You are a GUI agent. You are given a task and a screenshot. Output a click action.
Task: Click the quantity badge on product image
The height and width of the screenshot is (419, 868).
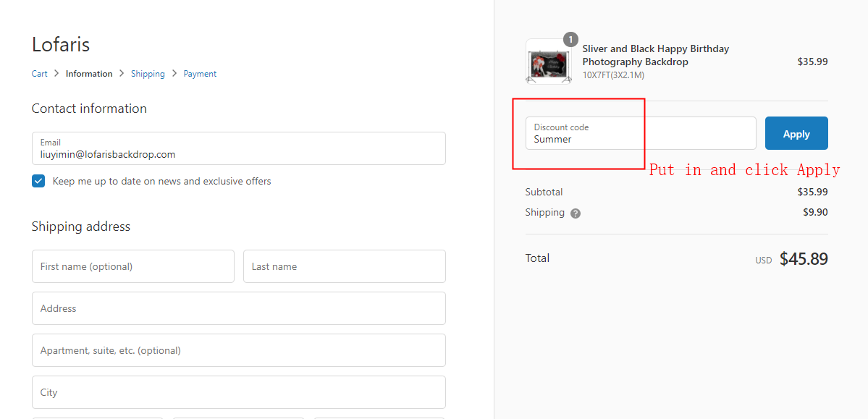pos(570,39)
